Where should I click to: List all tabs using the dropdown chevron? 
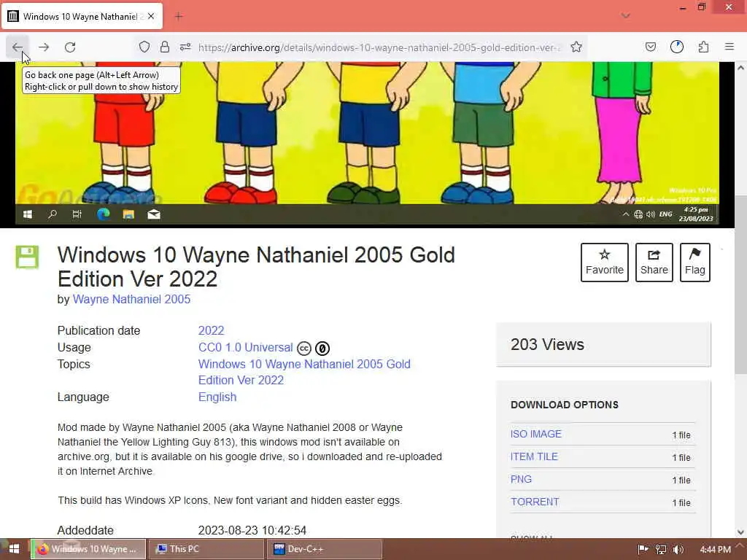(625, 16)
